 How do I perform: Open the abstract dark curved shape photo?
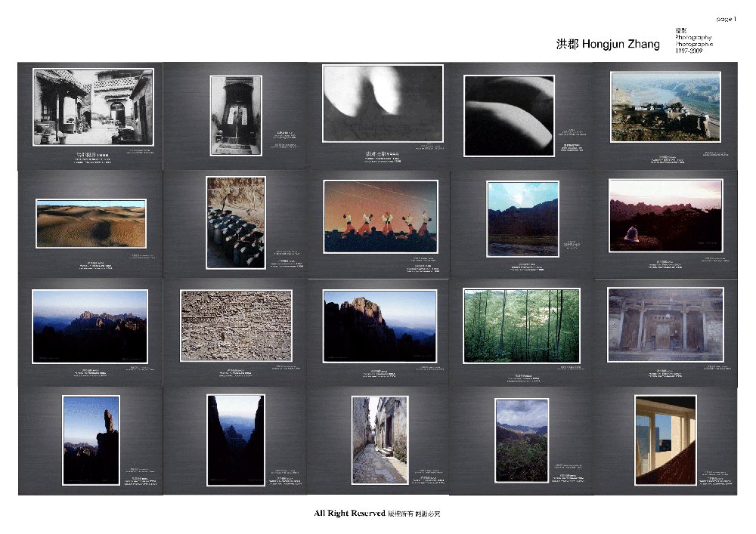tap(509, 116)
